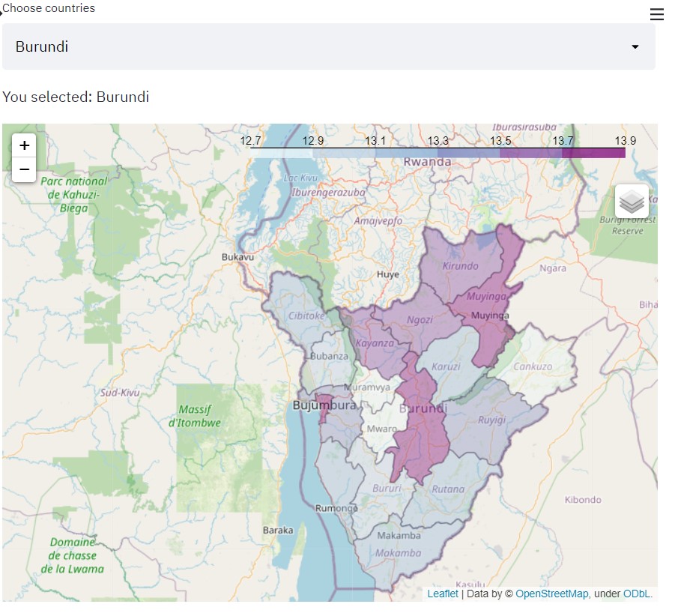Image resolution: width=675 pixels, height=616 pixels.
Task: Click the Kayanza province area
Action: click(x=375, y=342)
